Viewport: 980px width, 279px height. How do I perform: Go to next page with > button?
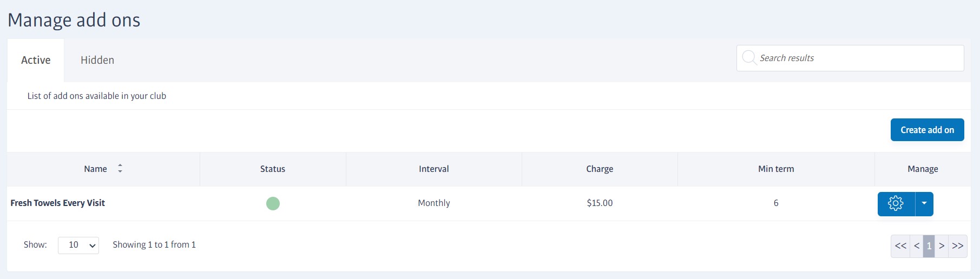coord(942,246)
